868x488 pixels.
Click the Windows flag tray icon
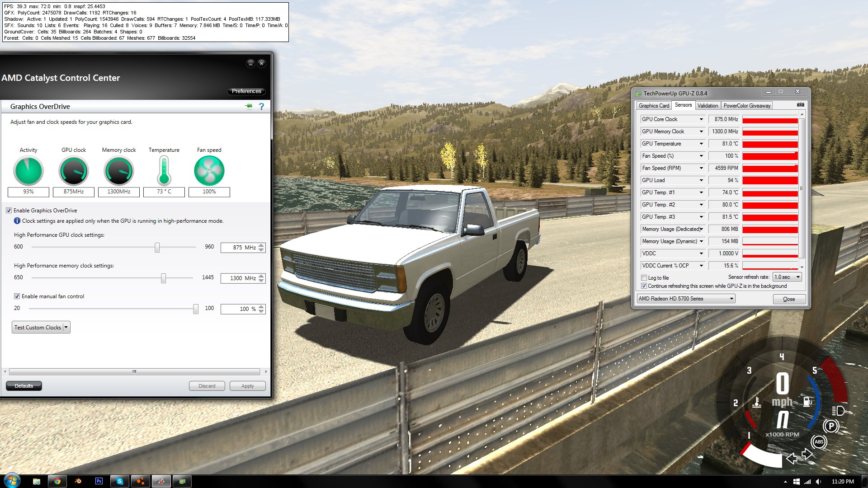click(797, 482)
